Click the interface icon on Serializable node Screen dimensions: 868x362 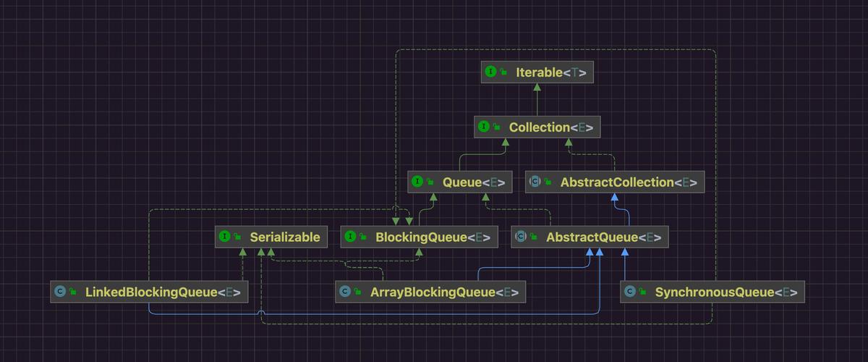(x=225, y=237)
